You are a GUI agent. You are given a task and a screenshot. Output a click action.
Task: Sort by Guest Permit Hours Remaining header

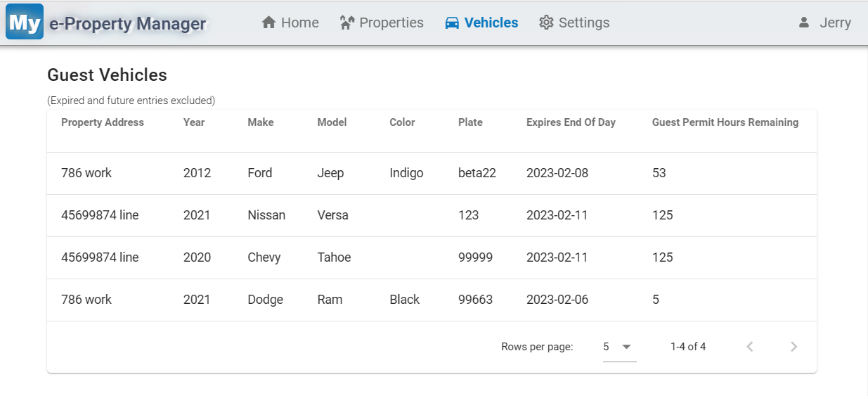725,122
